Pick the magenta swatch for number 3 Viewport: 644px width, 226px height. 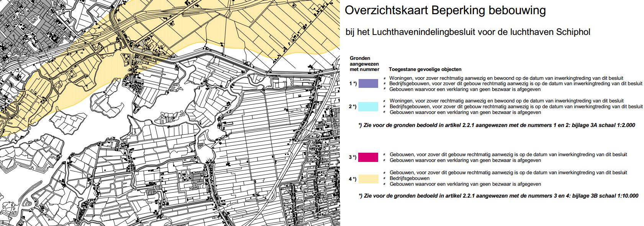coord(368,157)
